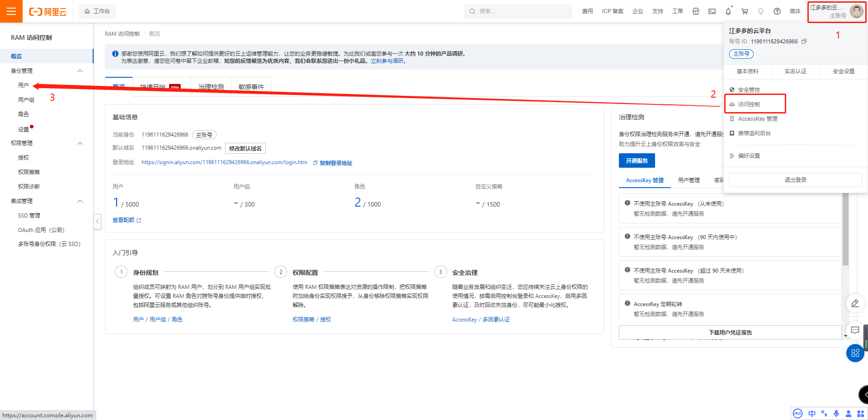Open the ICP 备案 menu
868x420 pixels.
[613, 11]
